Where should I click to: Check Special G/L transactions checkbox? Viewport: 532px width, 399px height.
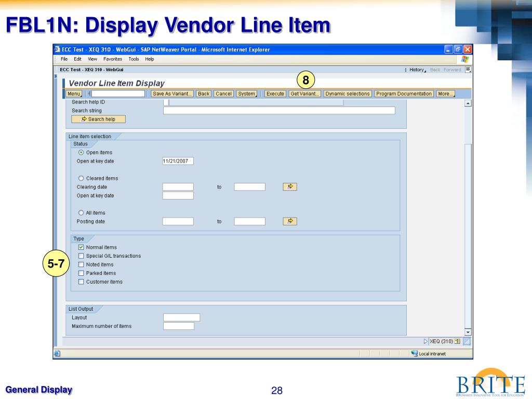(81, 256)
